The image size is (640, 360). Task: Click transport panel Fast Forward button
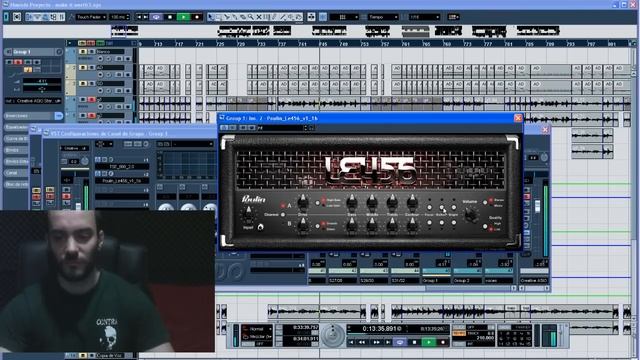[x=376, y=342]
